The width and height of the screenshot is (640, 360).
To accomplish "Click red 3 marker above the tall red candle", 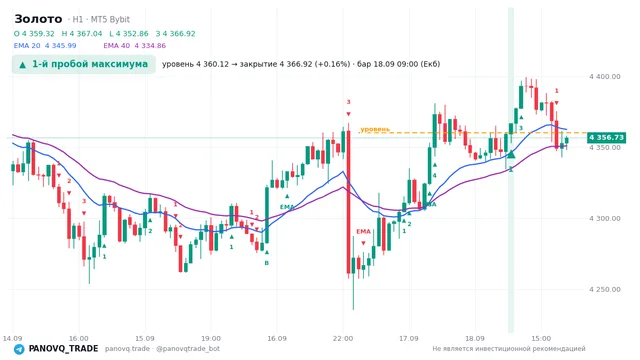I will pos(348,102).
